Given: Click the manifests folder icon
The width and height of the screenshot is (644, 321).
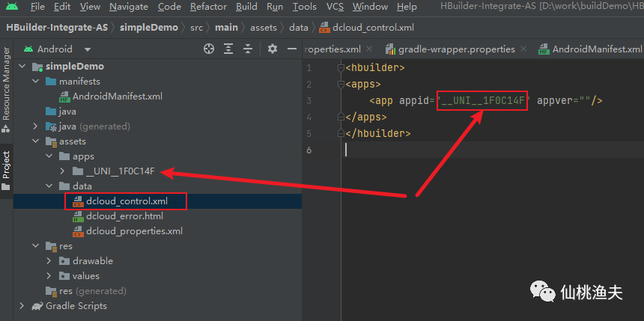Looking at the screenshot, I should [x=51, y=82].
